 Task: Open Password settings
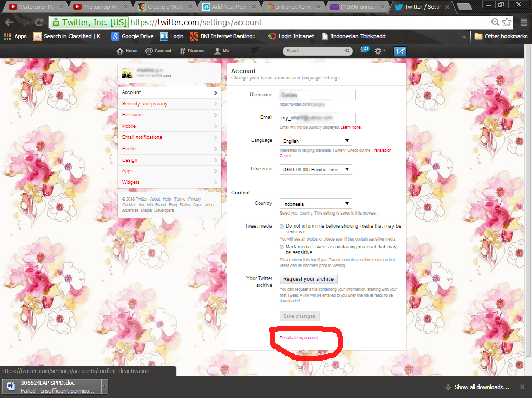[169, 115]
